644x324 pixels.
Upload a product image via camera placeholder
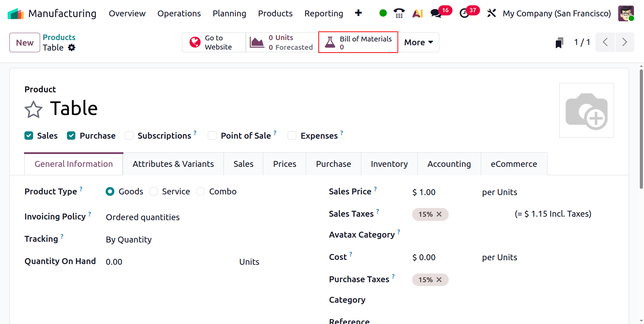coord(586,110)
